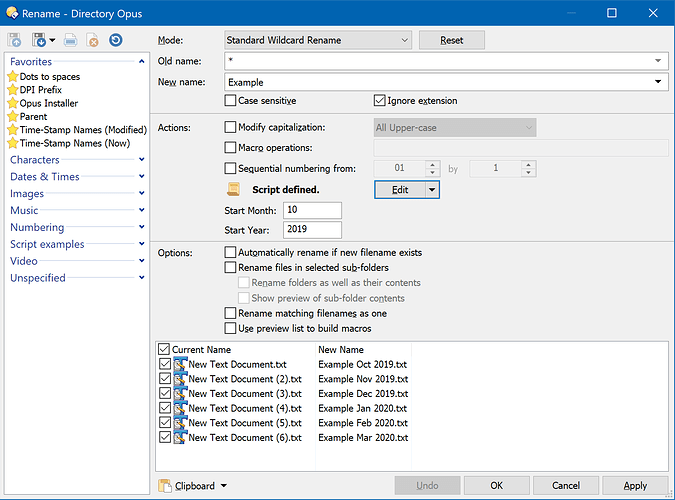Select Time-Stamp Names (Now) preset

pyautogui.click(x=74, y=143)
